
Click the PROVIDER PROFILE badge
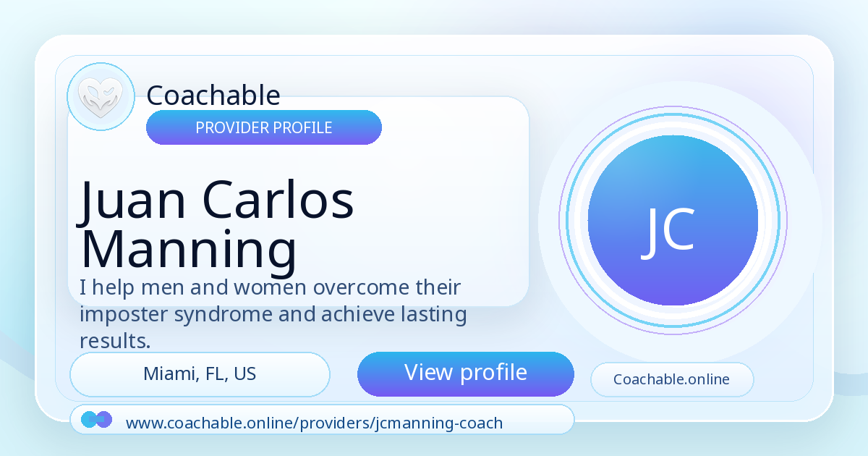[x=264, y=127]
